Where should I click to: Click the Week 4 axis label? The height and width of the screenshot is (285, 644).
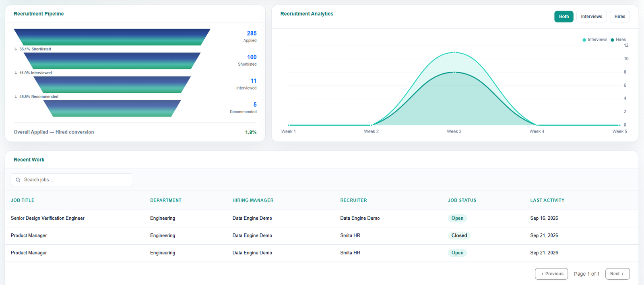(537, 131)
